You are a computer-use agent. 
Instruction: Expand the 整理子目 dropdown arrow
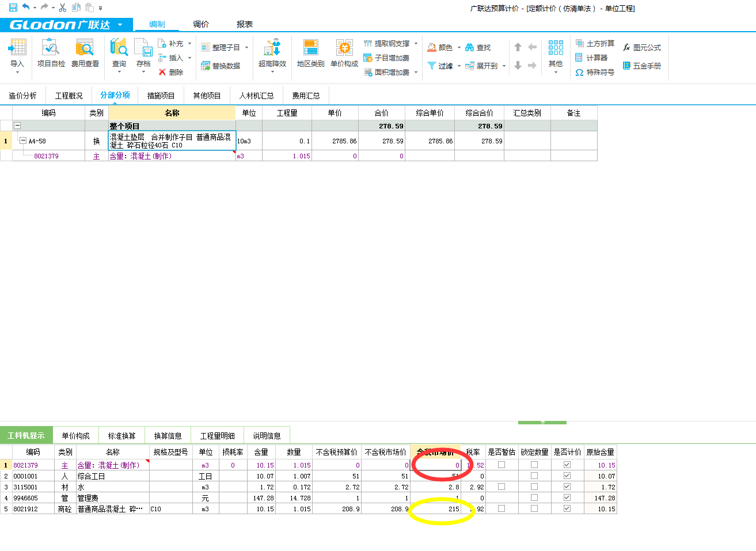click(x=246, y=48)
